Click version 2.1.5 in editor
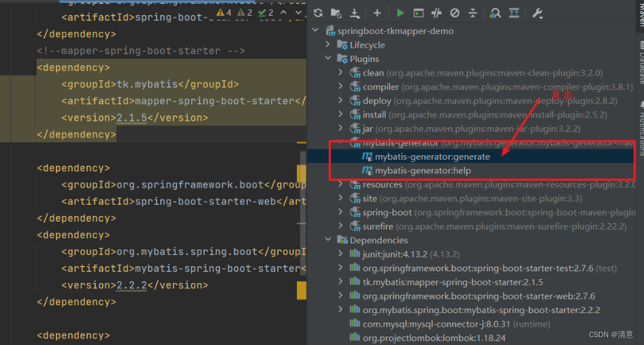This screenshot has height=345, width=644. [131, 117]
